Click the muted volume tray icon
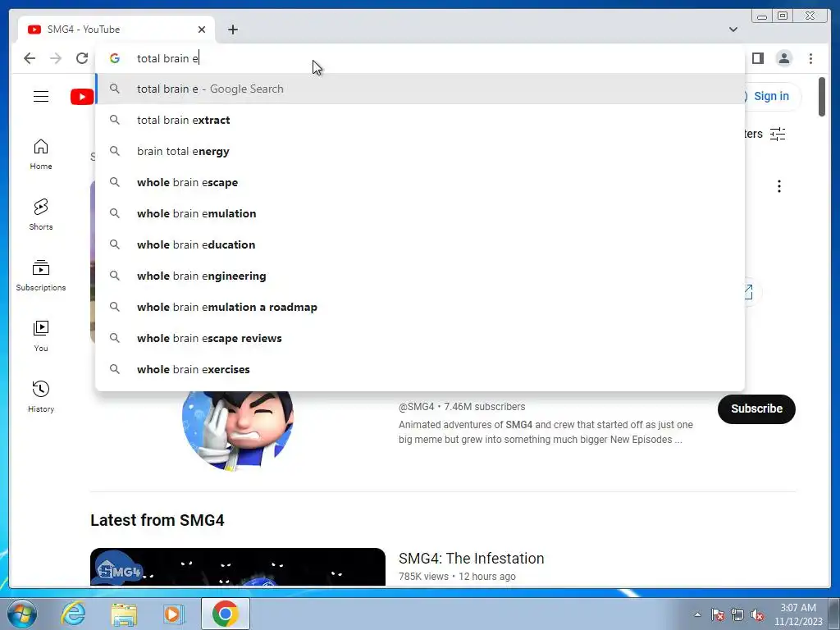Viewport: 840px width, 630px height. click(757, 614)
